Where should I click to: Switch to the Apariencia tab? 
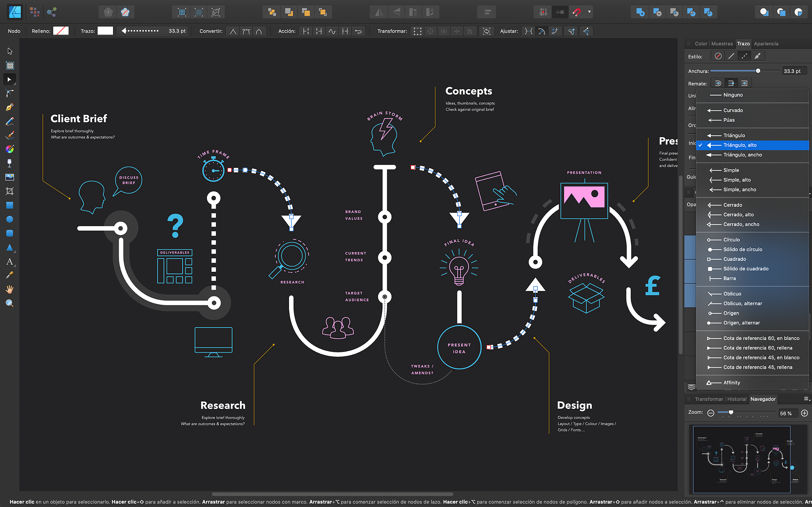pyautogui.click(x=766, y=44)
